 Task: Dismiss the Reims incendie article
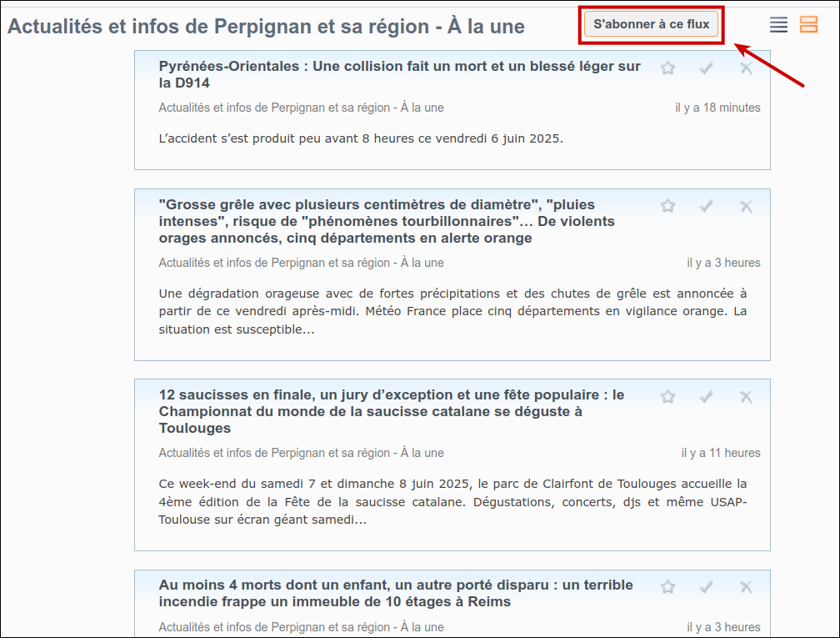pyautogui.click(x=746, y=587)
